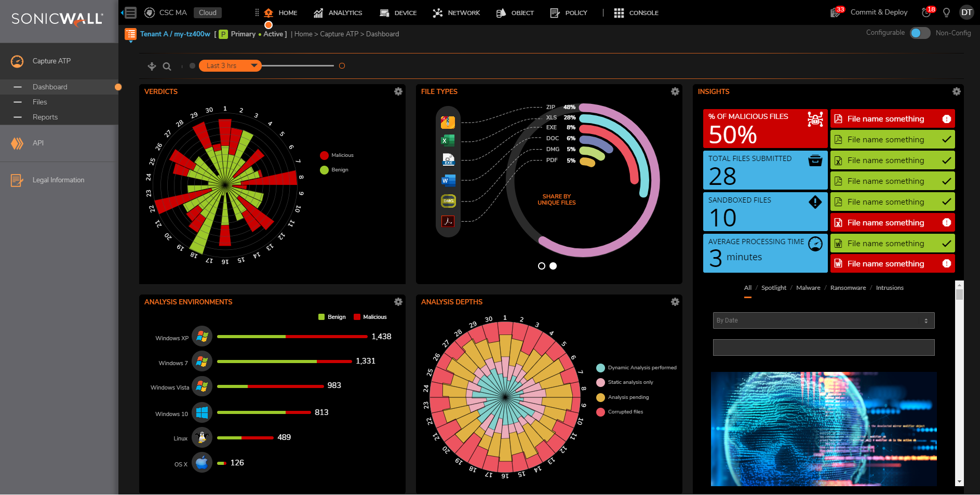Click the Capture ATP gauge icon
Viewport: 980px width, 495px height.
click(17, 61)
